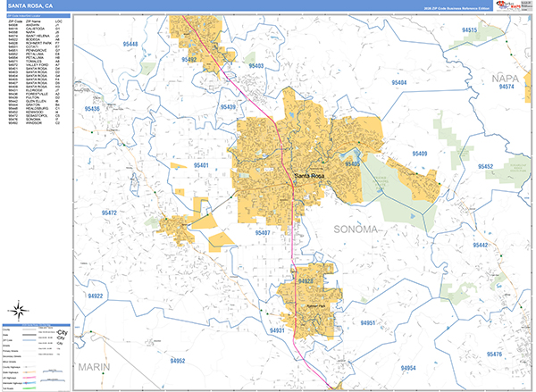The height and width of the screenshot is (392, 536).
Task: Click the 95407 ZIP label on the map
Action: point(263,233)
